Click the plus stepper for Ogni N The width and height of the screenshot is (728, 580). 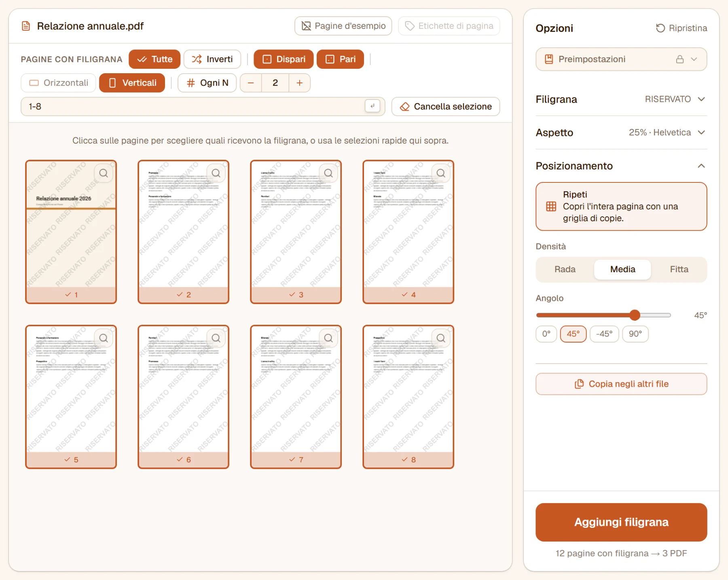pyautogui.click(x=300, y=83)
